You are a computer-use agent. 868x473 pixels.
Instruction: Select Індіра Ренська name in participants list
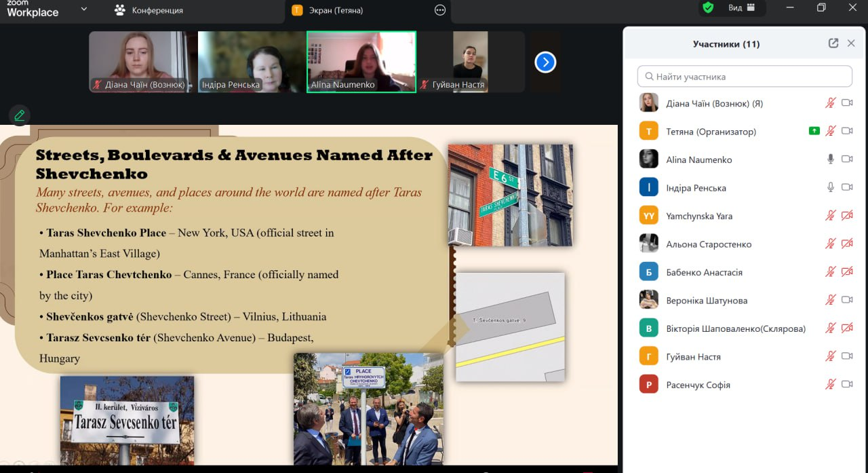pos(696,188)
